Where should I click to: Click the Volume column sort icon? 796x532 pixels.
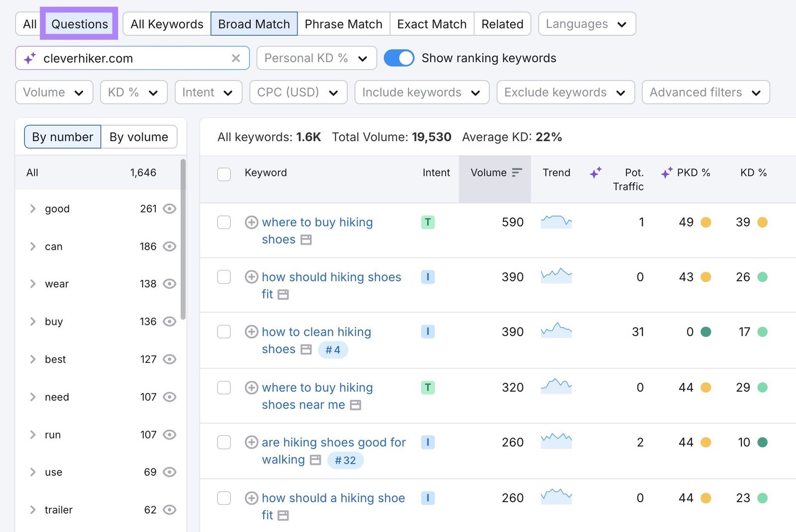tap(517, 173)
